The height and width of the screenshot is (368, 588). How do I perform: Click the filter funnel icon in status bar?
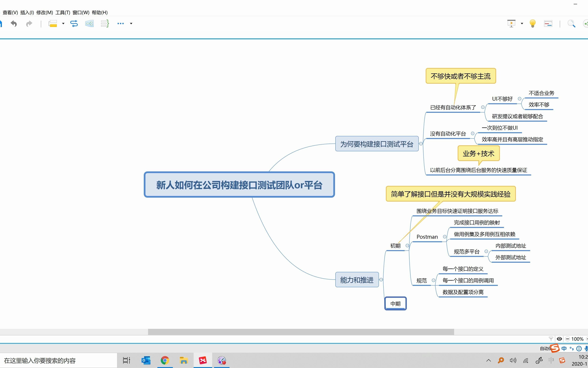pyautogui.click(x=551, y=339)
